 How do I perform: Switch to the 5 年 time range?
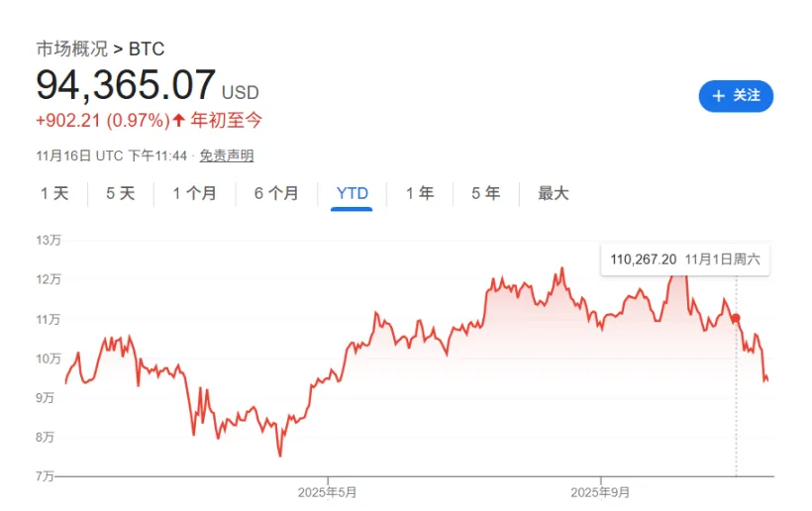coord(485,193)
